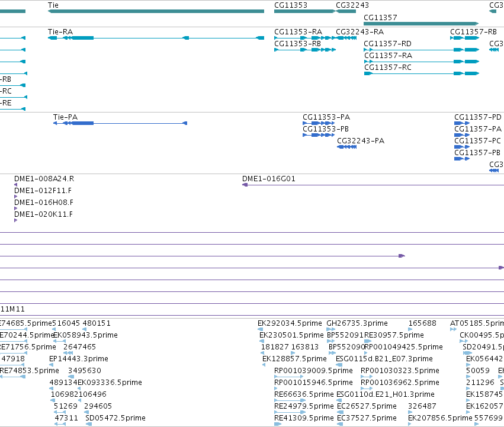Click the CG11357-RD transcript label
The image size is (504, 427).
coord(388,44)
